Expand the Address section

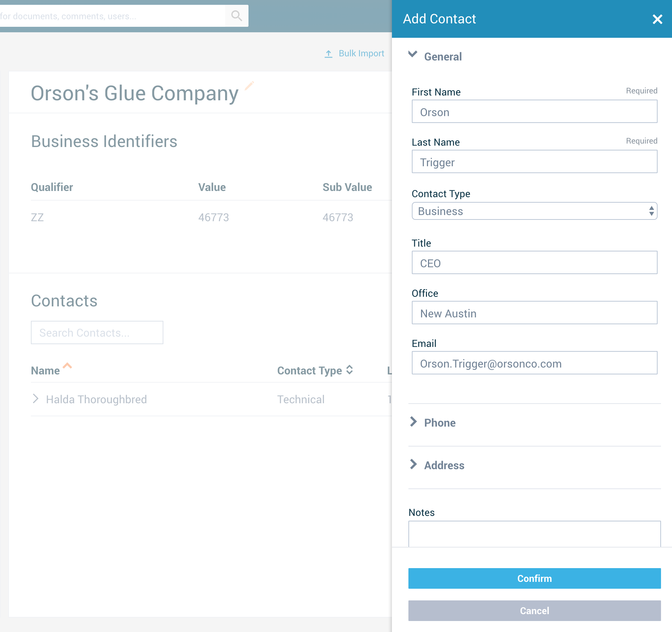(x=414, y=464)
